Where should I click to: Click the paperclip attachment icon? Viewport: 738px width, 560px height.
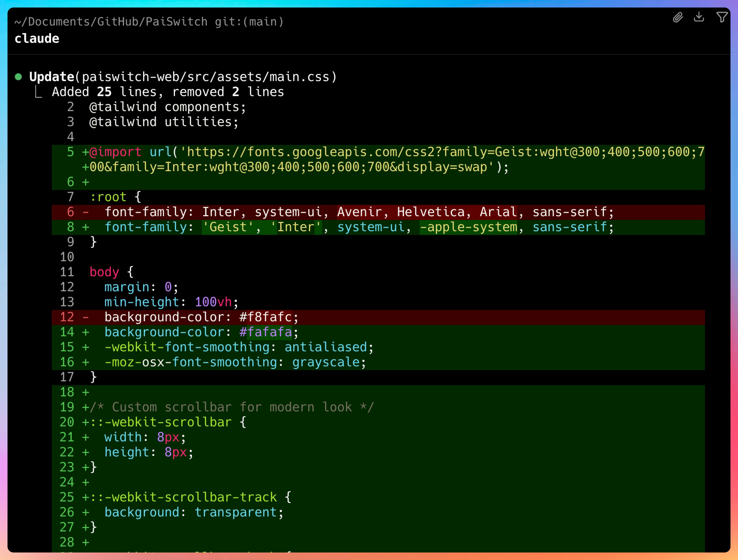click(x=678, y=17)
